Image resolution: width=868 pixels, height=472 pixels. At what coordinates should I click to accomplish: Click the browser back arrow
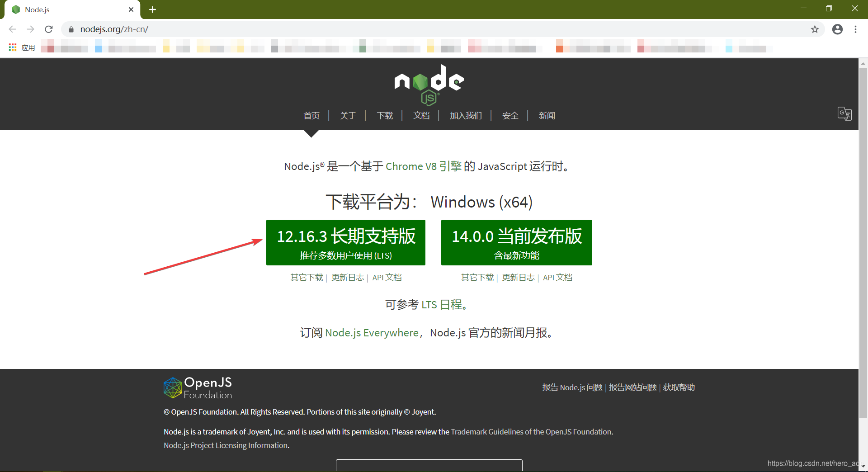click(x=12, y=29)
